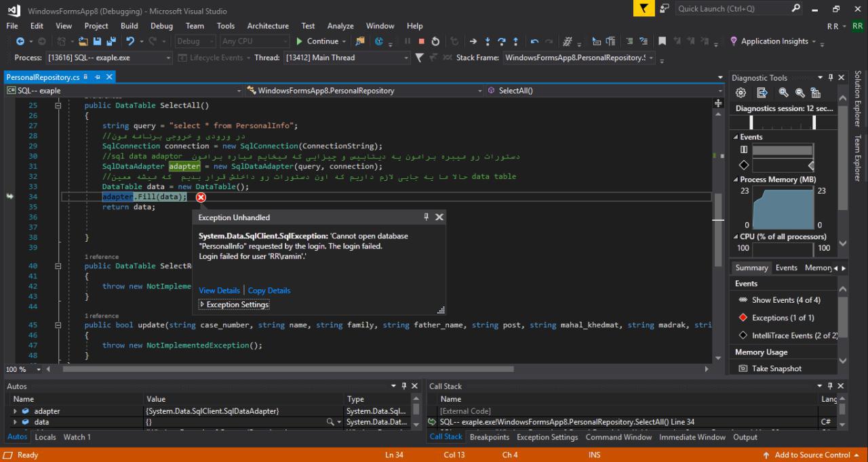Switch to the Locals tab
Viewport: 868px width, 462px height.
(x=45, y=437)
